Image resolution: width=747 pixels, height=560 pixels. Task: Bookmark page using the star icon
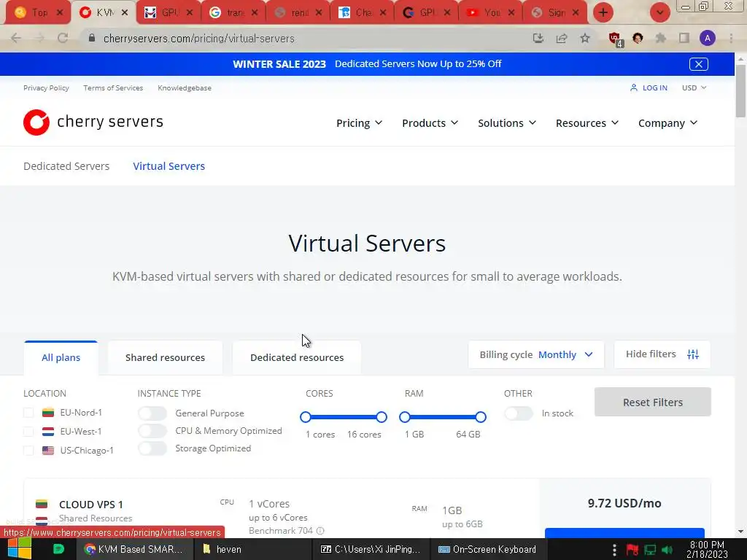[585, 38]
